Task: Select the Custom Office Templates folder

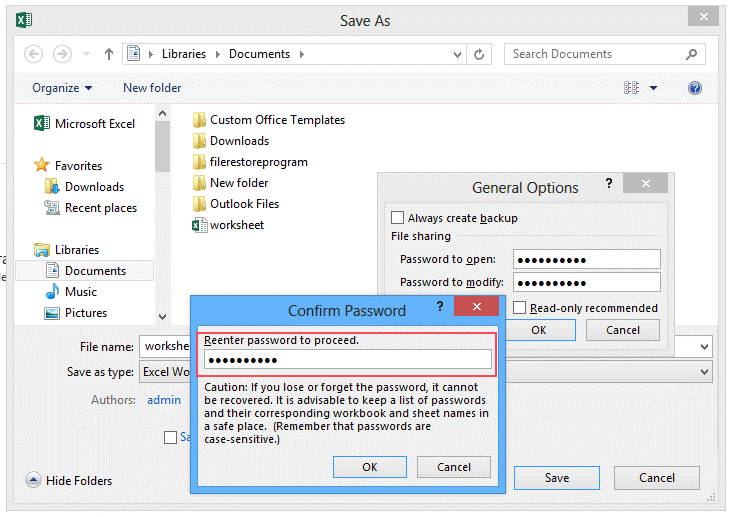Action: (268, 120)
